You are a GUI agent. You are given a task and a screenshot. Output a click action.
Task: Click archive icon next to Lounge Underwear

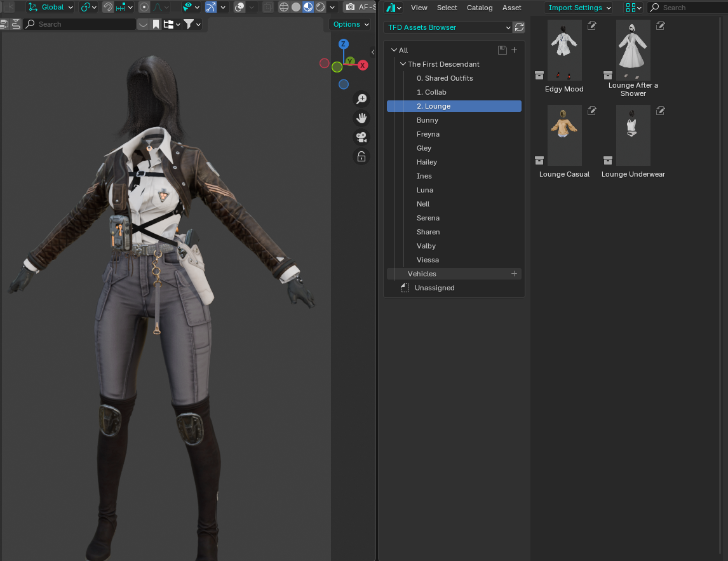coord(608,160)
